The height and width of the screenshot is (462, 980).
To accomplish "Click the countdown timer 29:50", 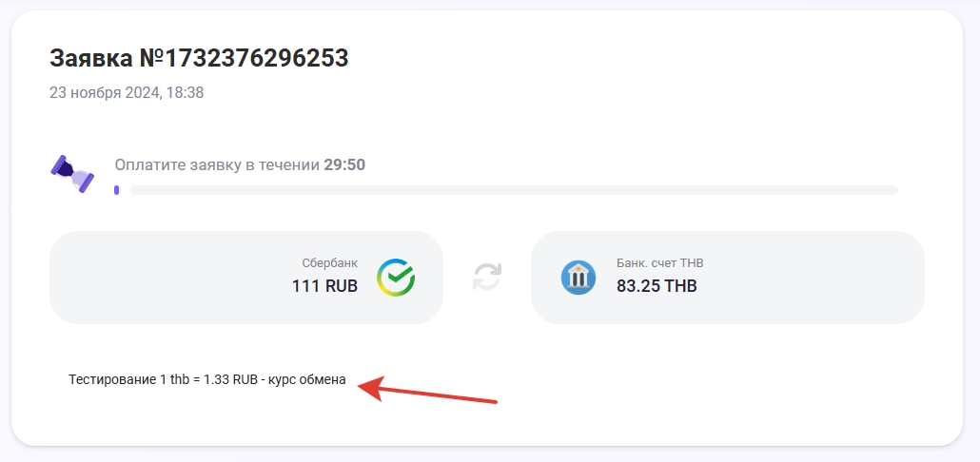I will coord(344,165).
